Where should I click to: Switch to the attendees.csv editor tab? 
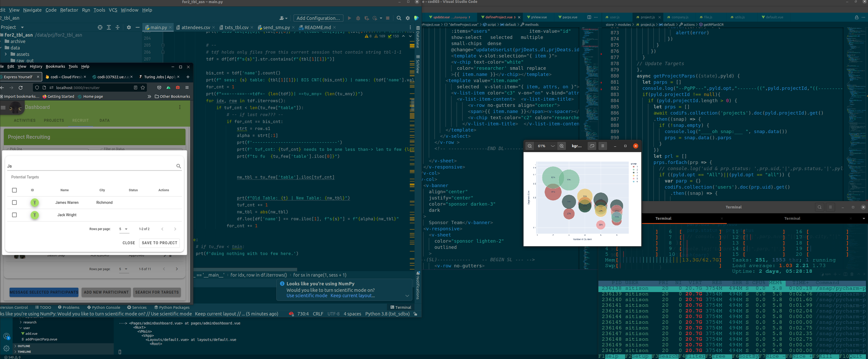195,27
